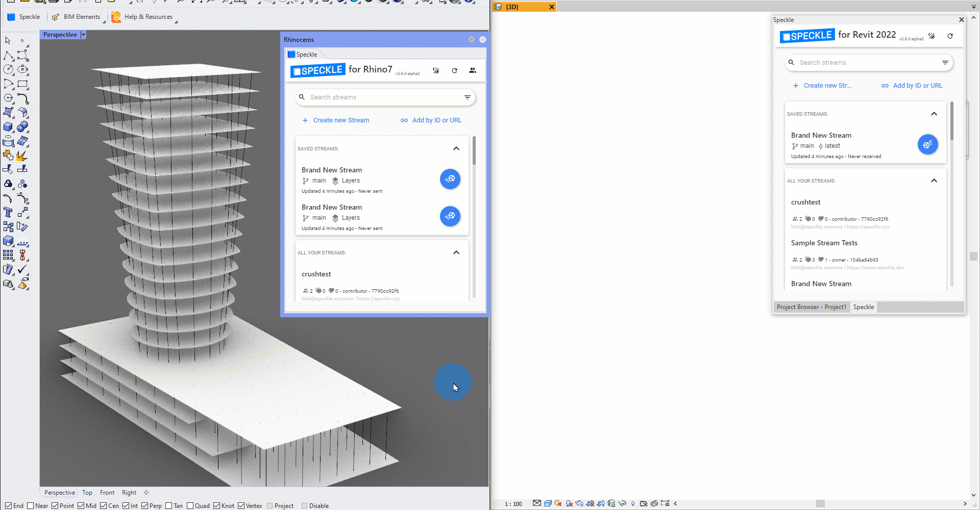Toggle Vertex object snap
The width and height of the screenshot is (980, 510).
click(250, 506)
